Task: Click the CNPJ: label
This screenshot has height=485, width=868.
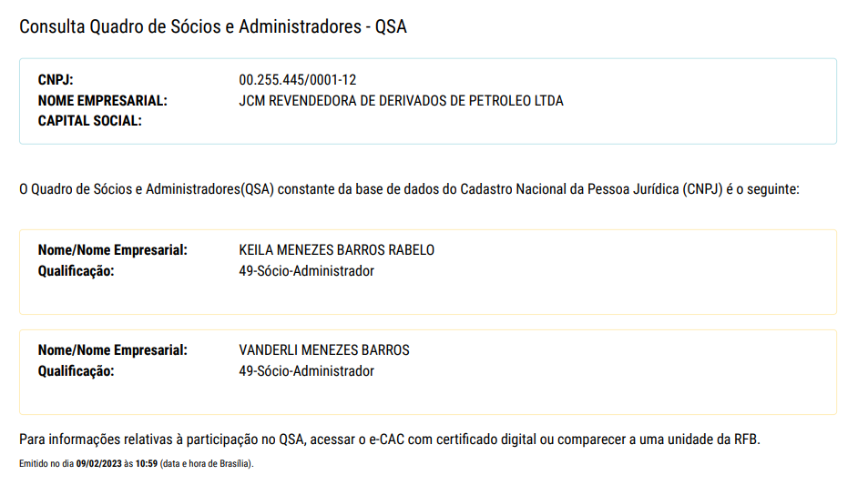Action: [x=56, y=80]
